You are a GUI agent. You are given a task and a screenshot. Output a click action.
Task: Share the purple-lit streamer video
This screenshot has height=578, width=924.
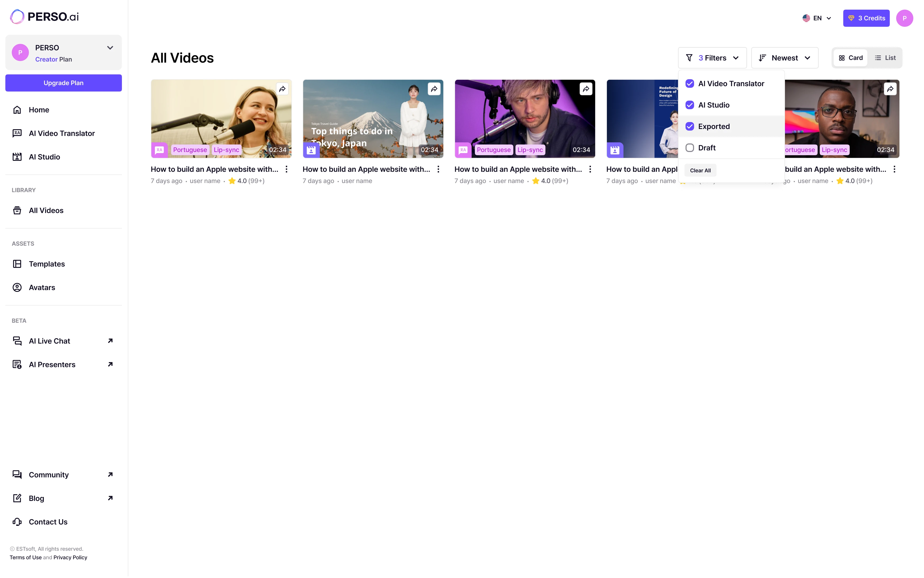point(586,89)
